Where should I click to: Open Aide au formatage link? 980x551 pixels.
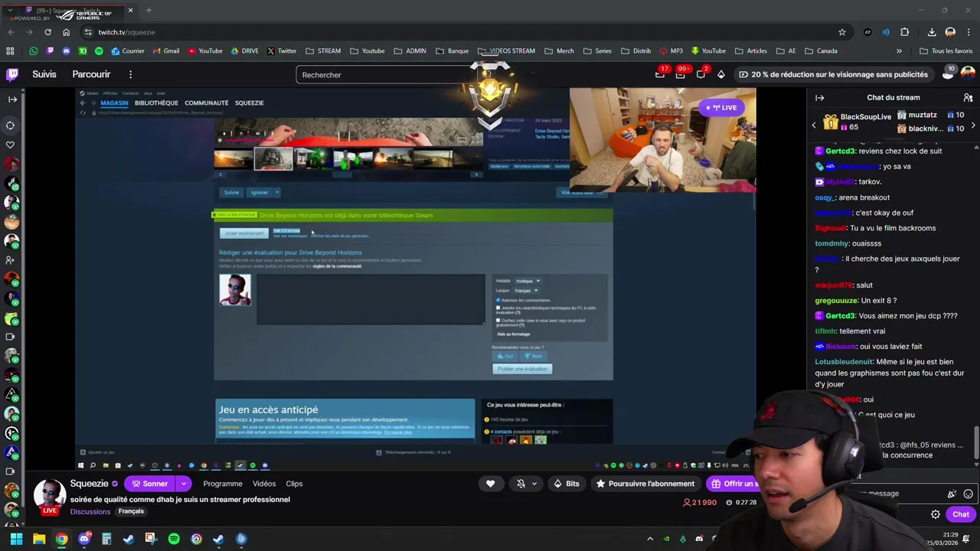[513, 334]
